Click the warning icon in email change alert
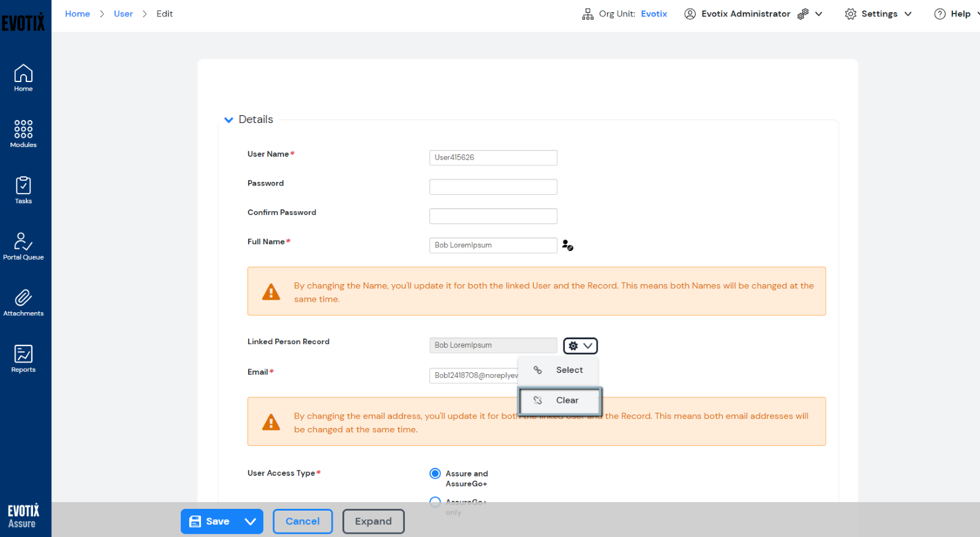The height and width of the screenshot is (537, 980). click(271, 422)
